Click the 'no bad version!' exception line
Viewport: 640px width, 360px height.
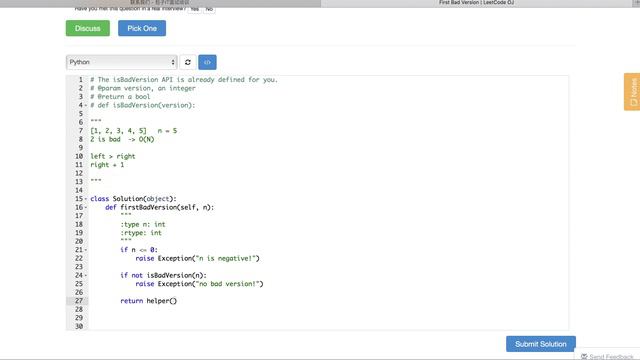click(200, 284)
